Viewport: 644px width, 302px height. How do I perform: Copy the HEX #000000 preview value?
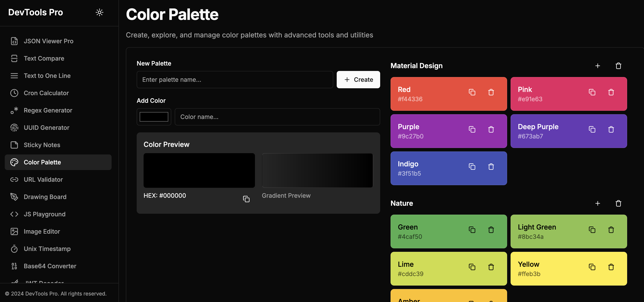[x=246, y=199]
